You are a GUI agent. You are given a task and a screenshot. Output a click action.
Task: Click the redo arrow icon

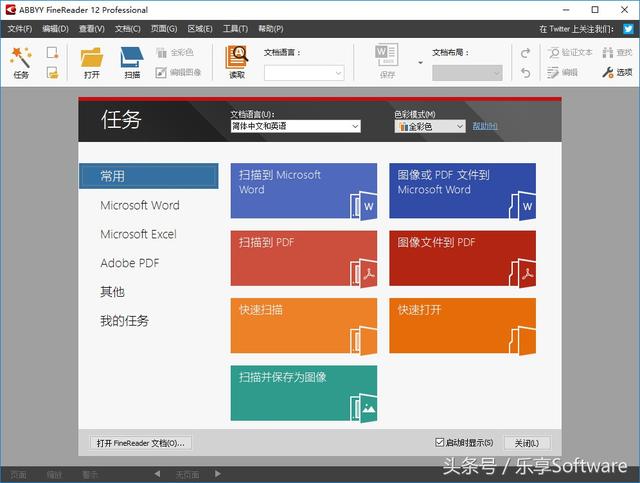tap(526, 53)
